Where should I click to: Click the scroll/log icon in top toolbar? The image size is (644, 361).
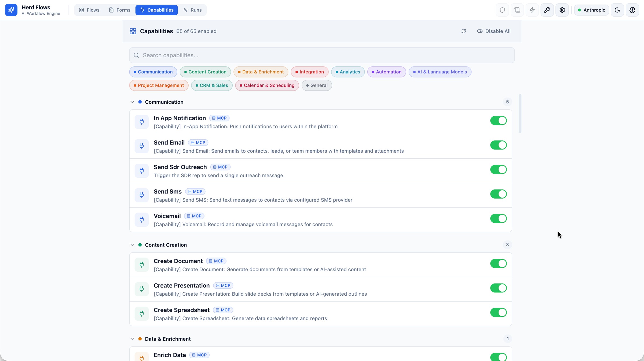[x=517, y=10]
